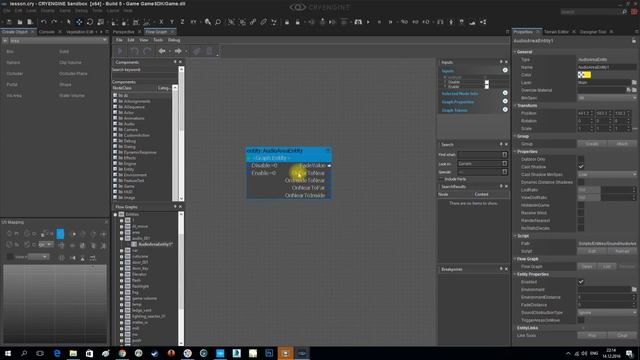
Task: Open Flow Graph Tools menu
Action: click(x=158, y=40)
